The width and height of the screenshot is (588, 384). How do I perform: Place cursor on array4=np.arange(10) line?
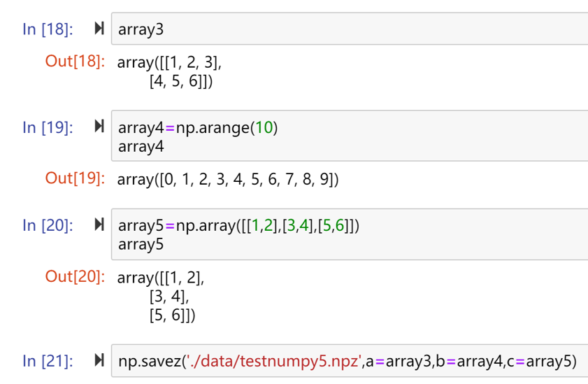[x=198, y=127]
